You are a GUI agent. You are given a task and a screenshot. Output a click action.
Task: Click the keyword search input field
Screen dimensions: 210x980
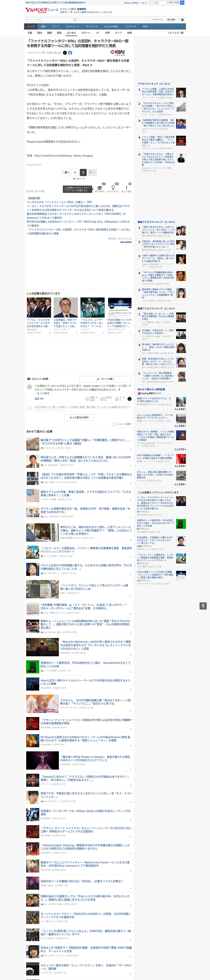[x=49, y=19]
